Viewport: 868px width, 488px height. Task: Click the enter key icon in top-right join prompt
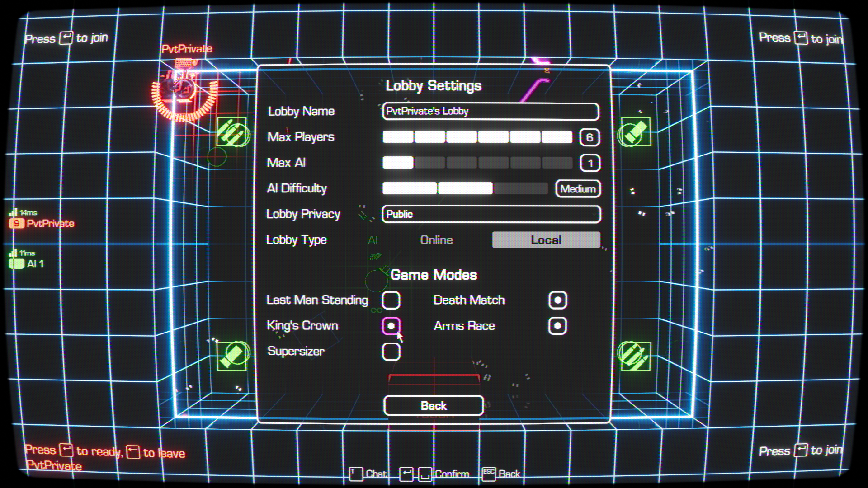tap(801, 38)
